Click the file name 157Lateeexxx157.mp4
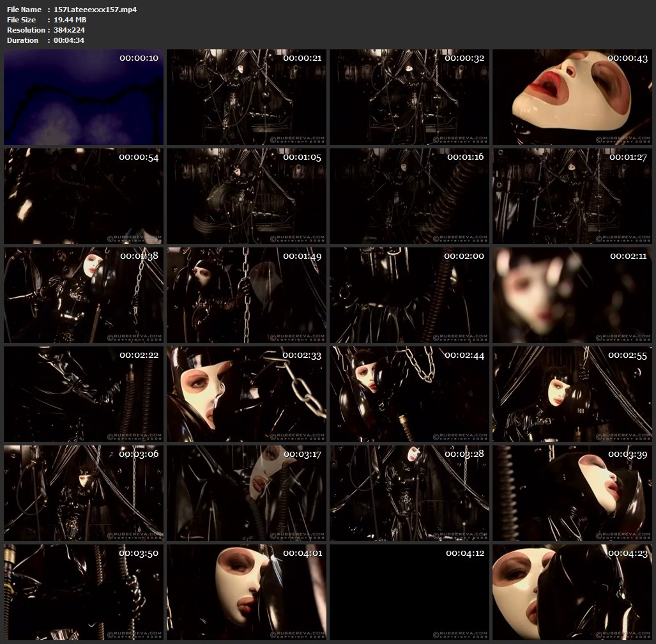Viewport: 656px width, 644px height. [x=95, y=9]
